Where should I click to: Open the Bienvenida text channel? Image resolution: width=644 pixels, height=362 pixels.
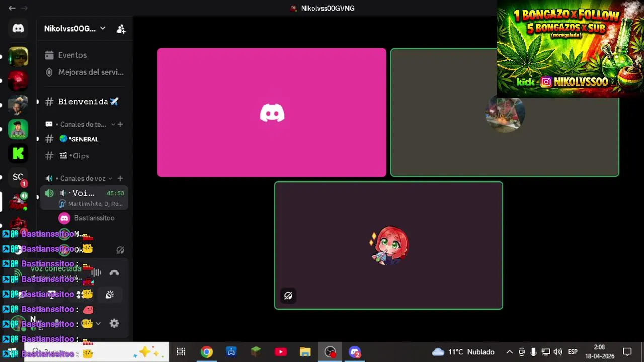tap(84, 102)
